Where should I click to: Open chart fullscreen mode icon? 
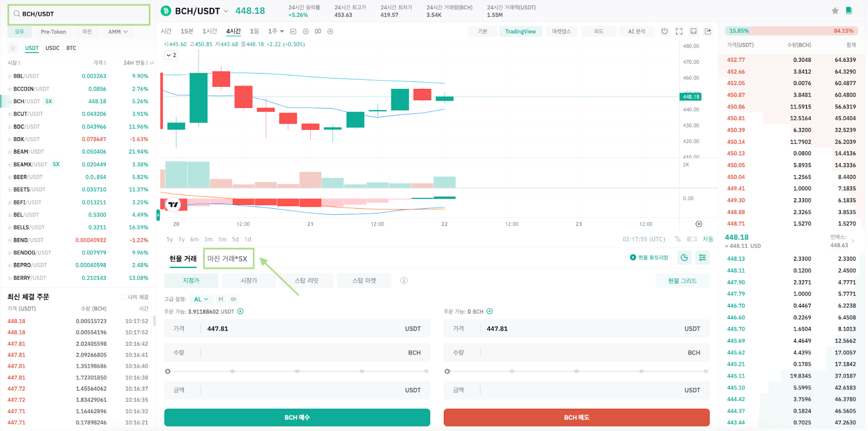pyautogui.click(x=679, y=31)
